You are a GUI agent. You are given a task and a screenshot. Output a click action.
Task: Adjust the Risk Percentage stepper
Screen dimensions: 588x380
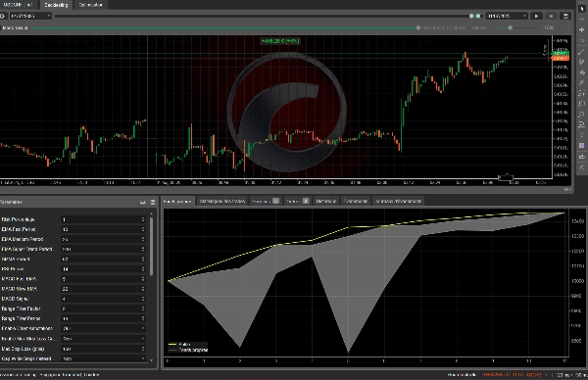click(x=143, y=219)
